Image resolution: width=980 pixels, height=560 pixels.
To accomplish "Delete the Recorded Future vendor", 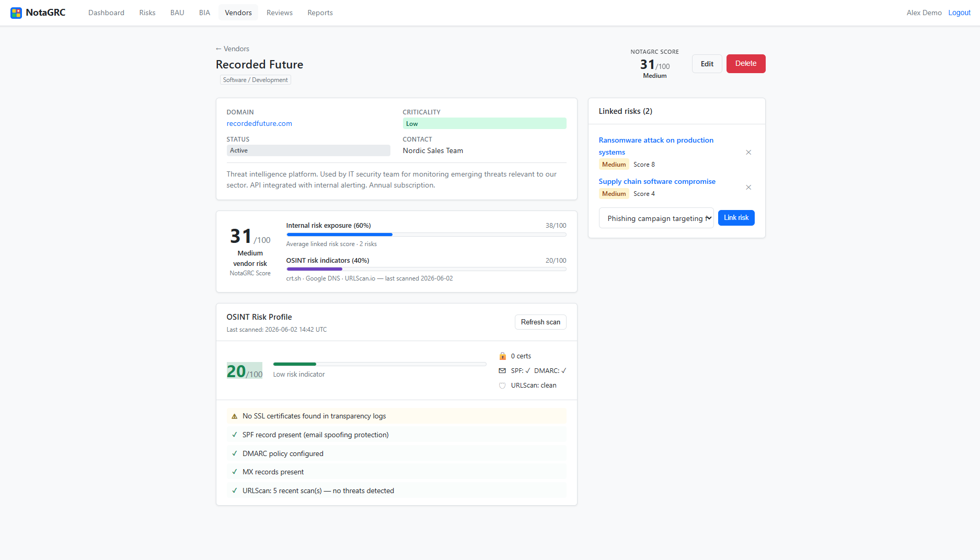I will pos(746,64).
